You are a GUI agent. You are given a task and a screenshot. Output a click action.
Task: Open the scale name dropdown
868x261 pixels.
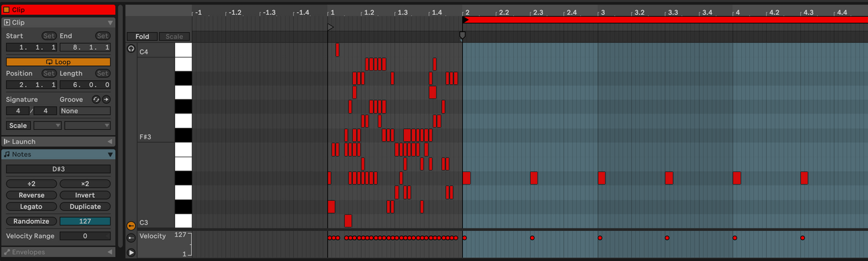[x=88, y=125]
